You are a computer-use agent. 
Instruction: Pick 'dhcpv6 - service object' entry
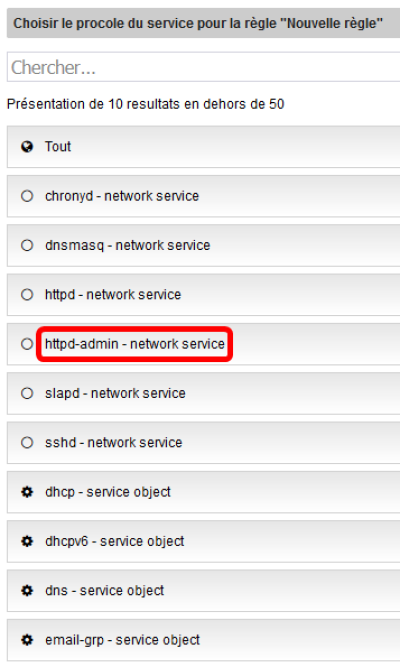click(x=203, y=542)
